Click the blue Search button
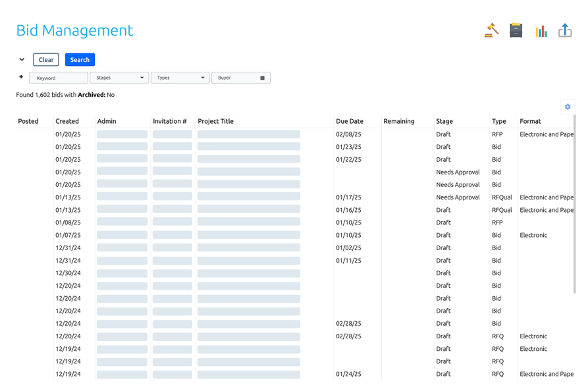The height and width of the screenshot is (391, 588). pos(80,60)
